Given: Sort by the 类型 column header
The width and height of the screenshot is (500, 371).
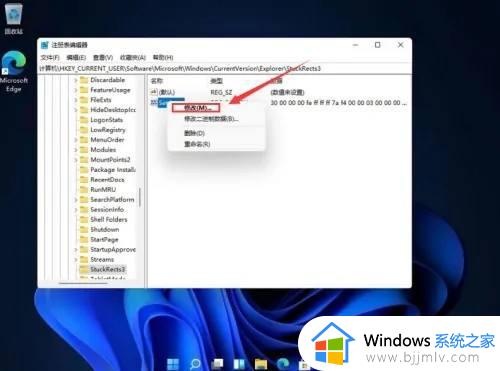Looking at the screenshot, I should click(x=217, y=81).
